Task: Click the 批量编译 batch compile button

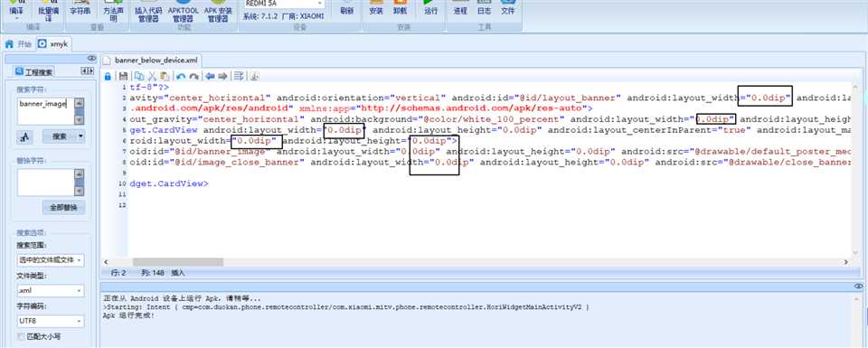Action: pyautogui.click(x=48, y=11)
